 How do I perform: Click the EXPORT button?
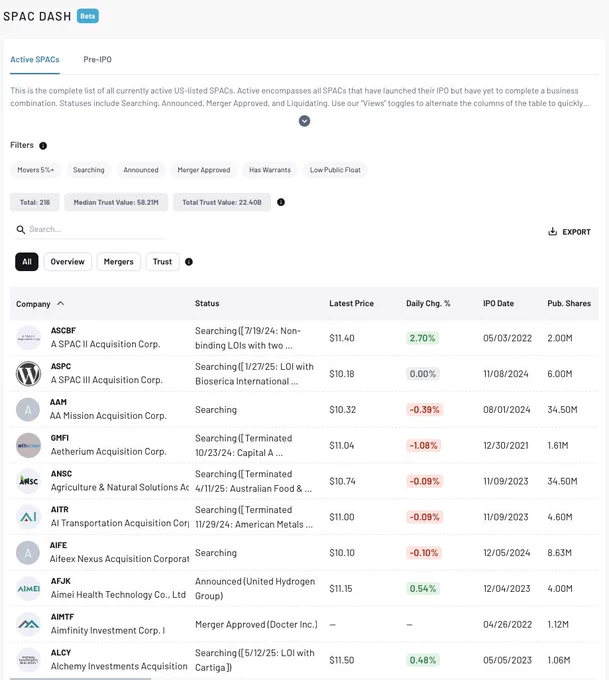[570, 232]
